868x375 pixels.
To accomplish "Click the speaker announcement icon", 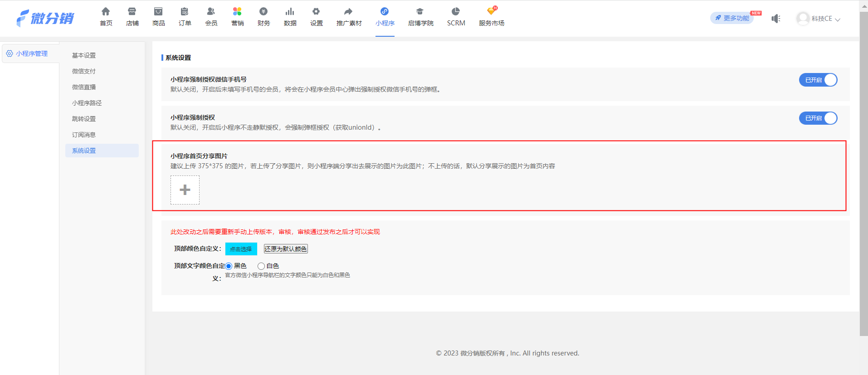I will [x=776, y=19].
